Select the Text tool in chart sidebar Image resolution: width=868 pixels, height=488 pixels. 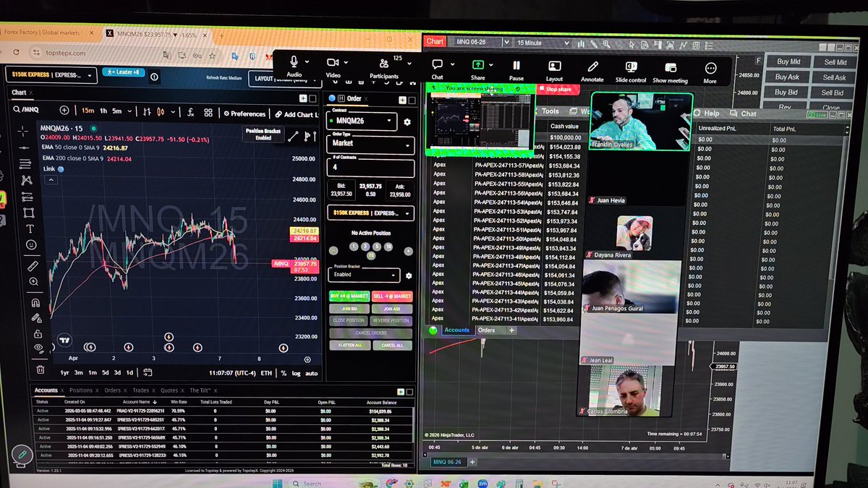[x=30, y=228]
